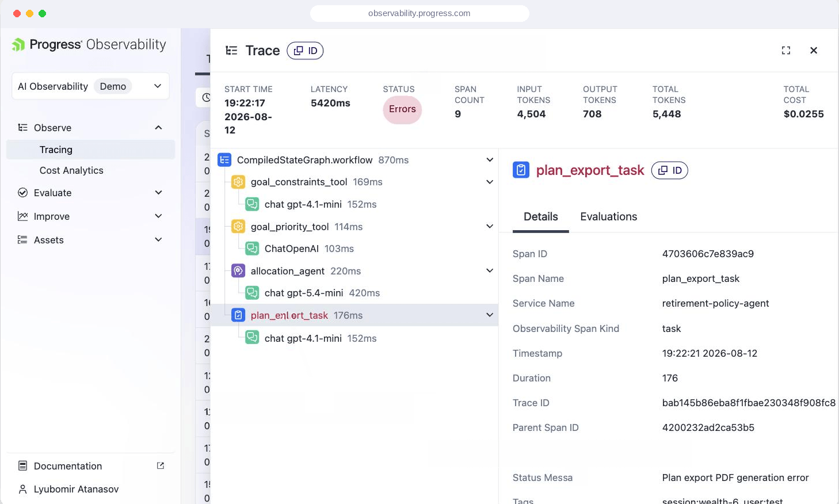Click the goal_constraints_tool gear icon
Image resolution: width=839 pixels, height=504 pixels.
coord(238,182)
